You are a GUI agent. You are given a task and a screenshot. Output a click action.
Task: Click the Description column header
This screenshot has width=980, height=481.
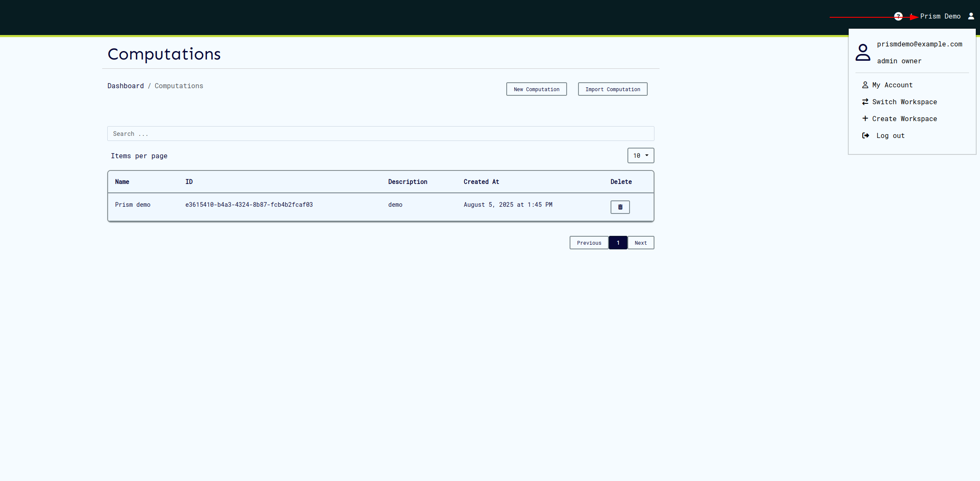point(407,182)
